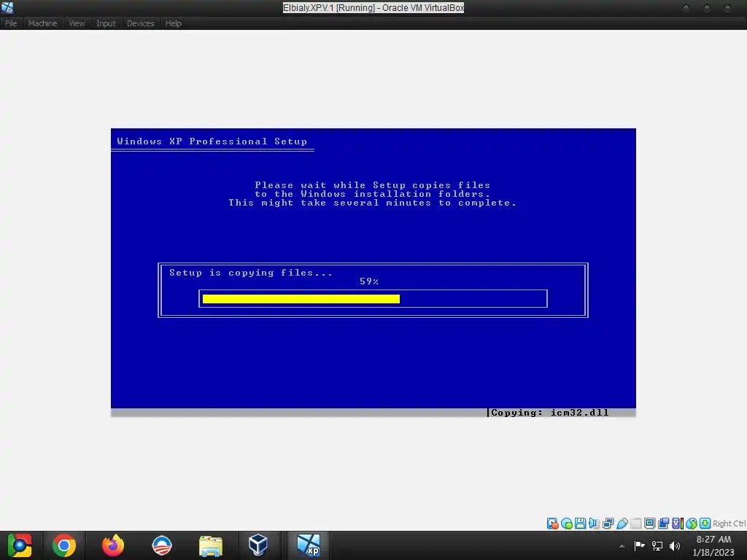Click the "Windows XP Professional Setup" heading
Screen dimensions: 747x560
(x=212, y=141)
